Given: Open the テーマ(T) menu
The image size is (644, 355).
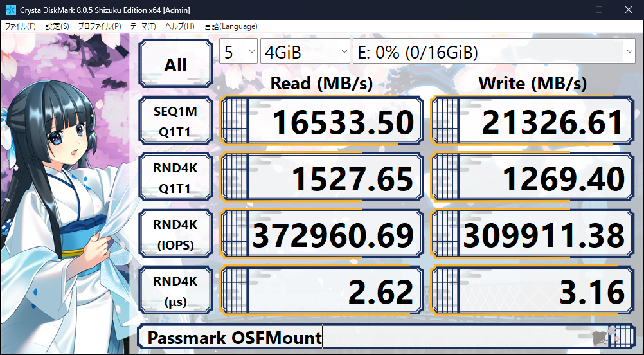Looking at the screenshot, I should pyautogui.click(x=143, y=26).
